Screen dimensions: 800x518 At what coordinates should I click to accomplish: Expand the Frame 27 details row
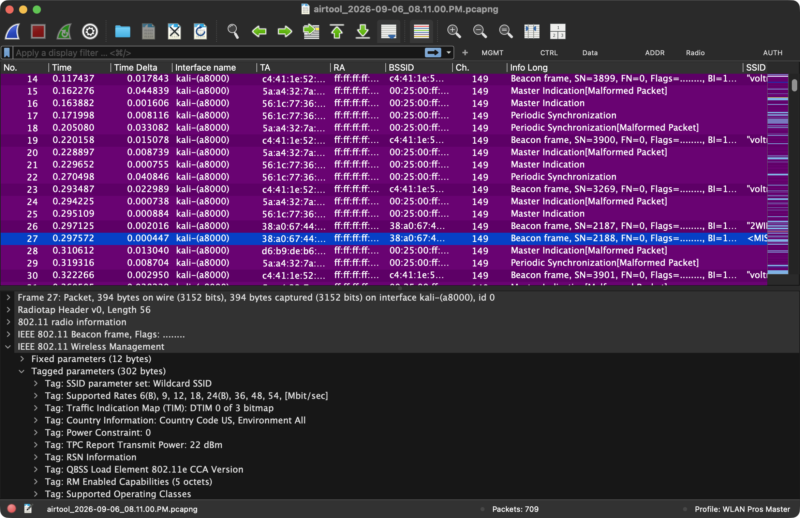tap(8, 297)
